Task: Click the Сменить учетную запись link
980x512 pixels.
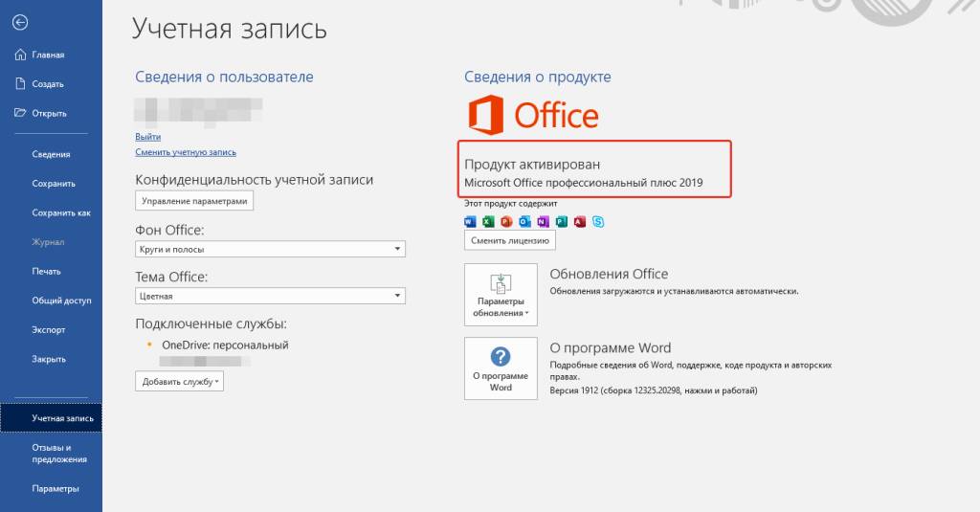Action: coord(186,152)
